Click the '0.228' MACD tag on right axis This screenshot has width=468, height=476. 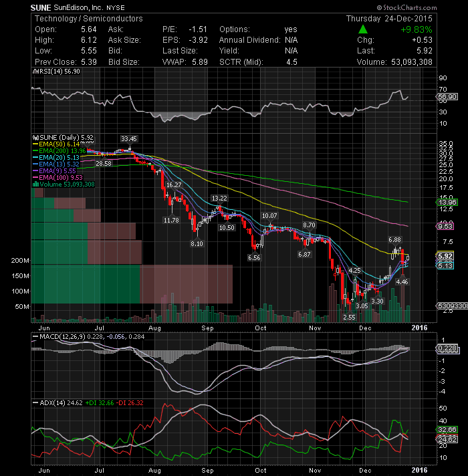click(x=447, y=348)
